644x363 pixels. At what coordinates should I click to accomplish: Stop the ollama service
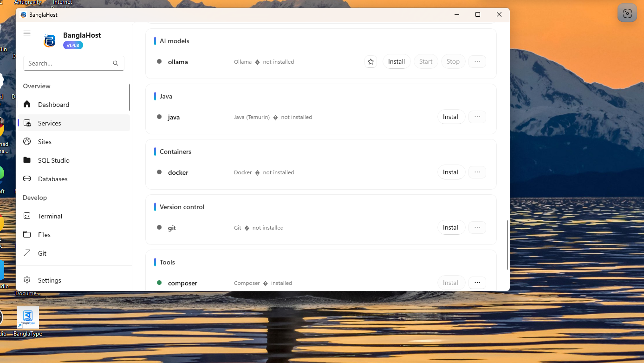tap(453, 61)
